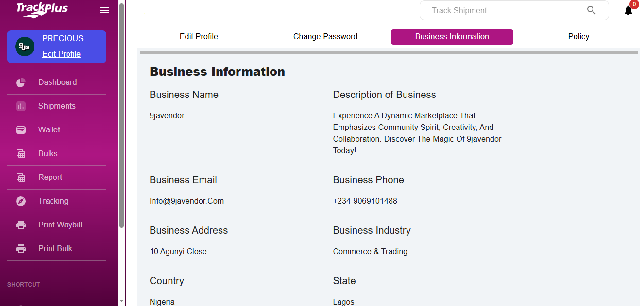Image resolution: width=644 pixels, height=306 pixels.
Task: Click the Dashboard pie chart icon
Action: 21,82
